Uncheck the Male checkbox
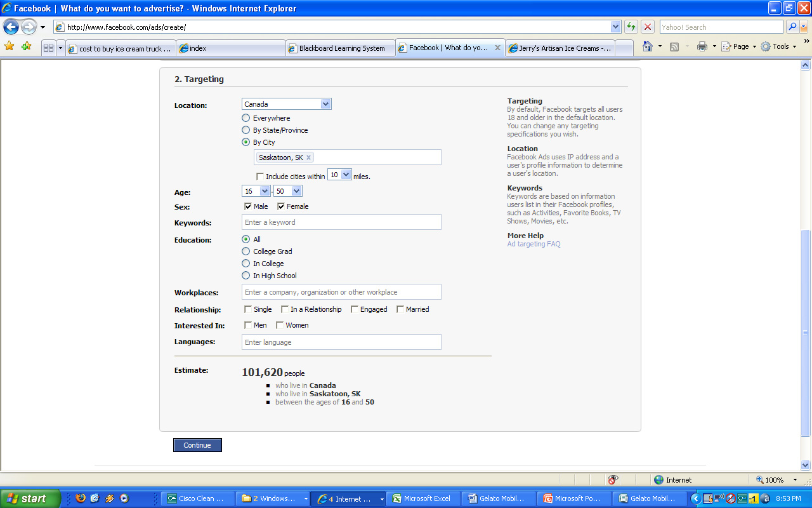This screenshot has height=508, width=812. tap(248, 206)
